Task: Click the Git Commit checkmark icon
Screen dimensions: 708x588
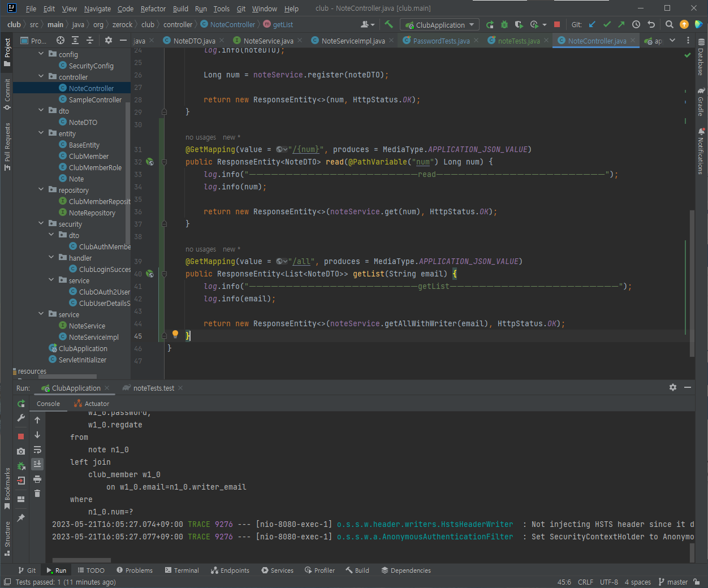Action: click(x=607, y=24)
